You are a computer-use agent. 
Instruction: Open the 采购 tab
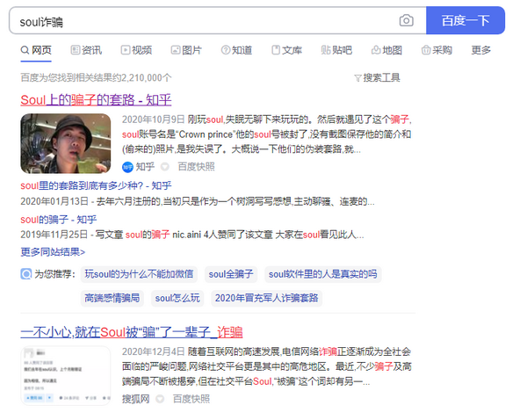click(437, 50)
